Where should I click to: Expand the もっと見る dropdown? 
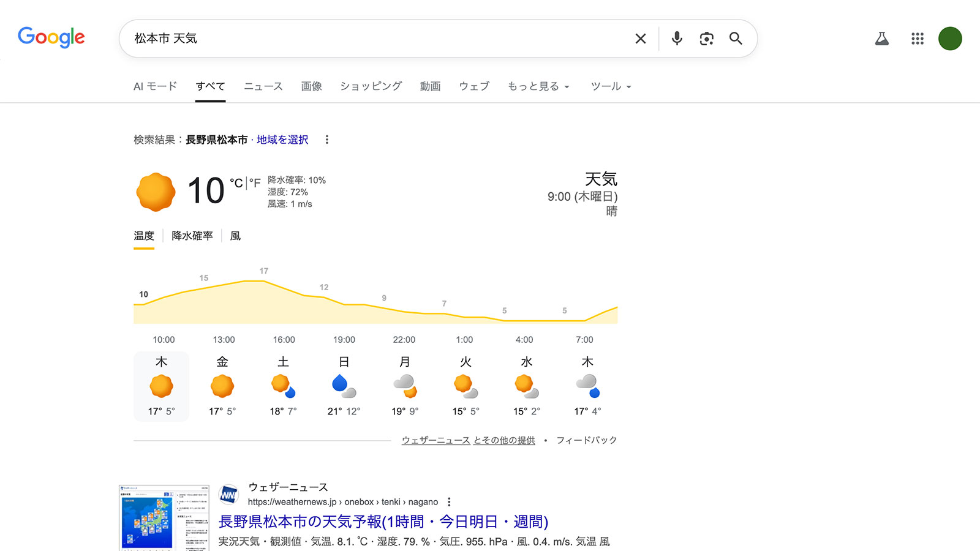coord(538,86)
